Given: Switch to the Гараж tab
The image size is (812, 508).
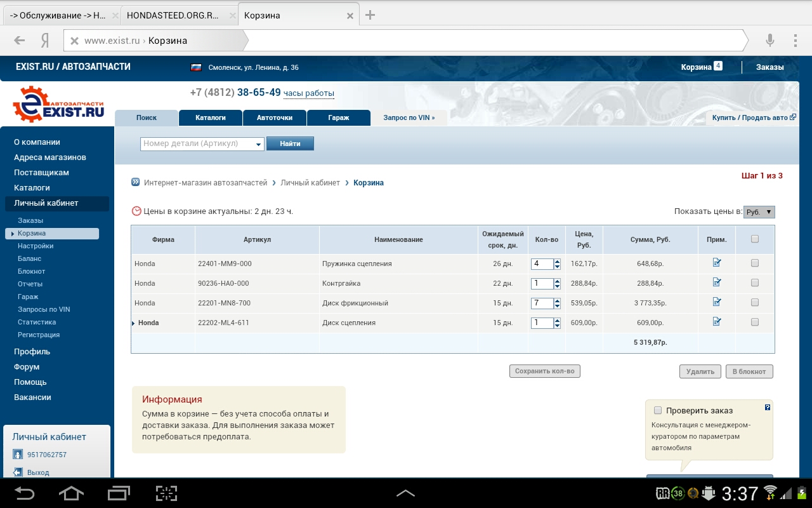Looking at the screenshot, I should tap(339, 117).
